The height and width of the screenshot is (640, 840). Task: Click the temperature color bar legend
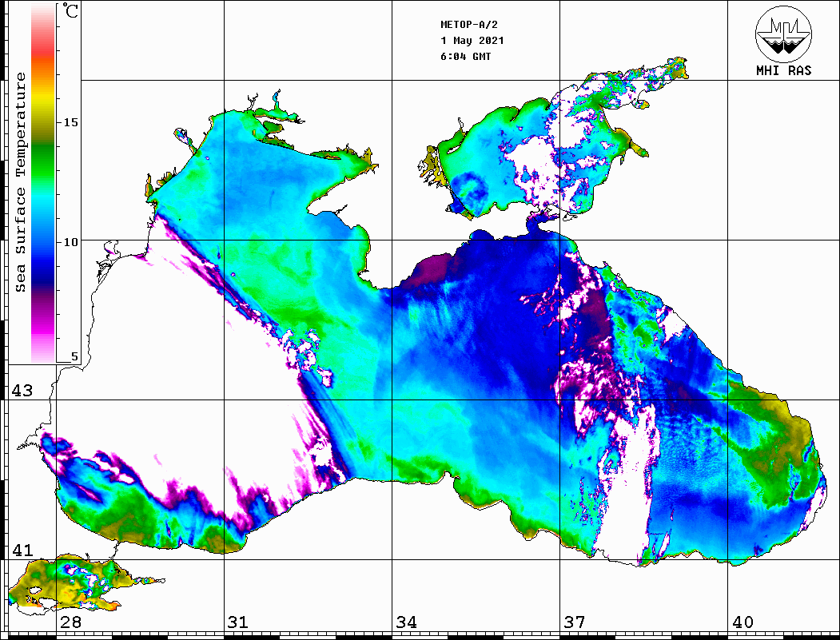[x=43, y=184]
